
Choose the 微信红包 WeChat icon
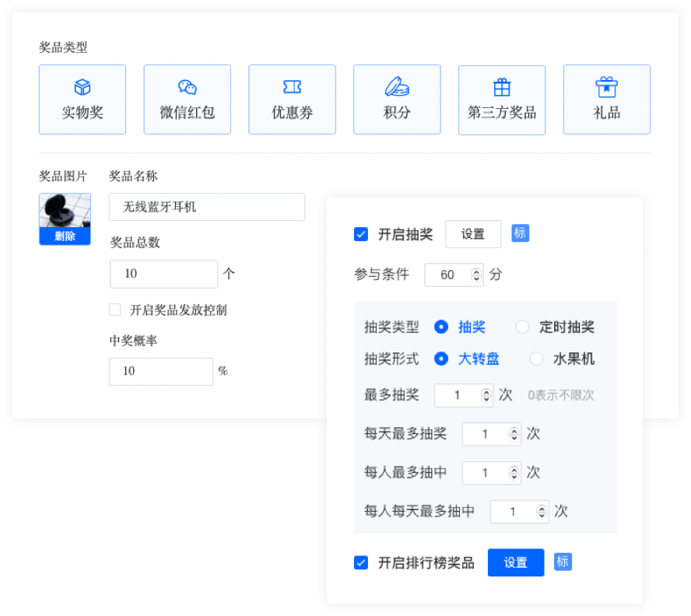(188, 87)
